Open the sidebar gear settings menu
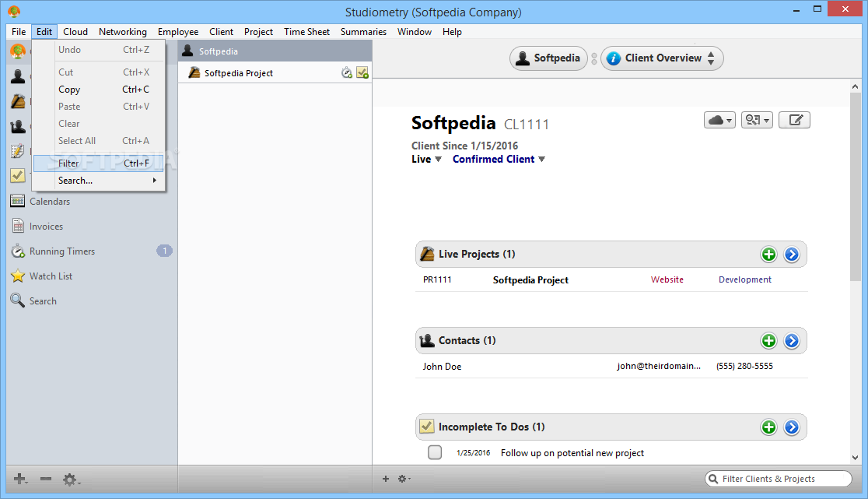 pyautogui.click(x=71, y=479)
